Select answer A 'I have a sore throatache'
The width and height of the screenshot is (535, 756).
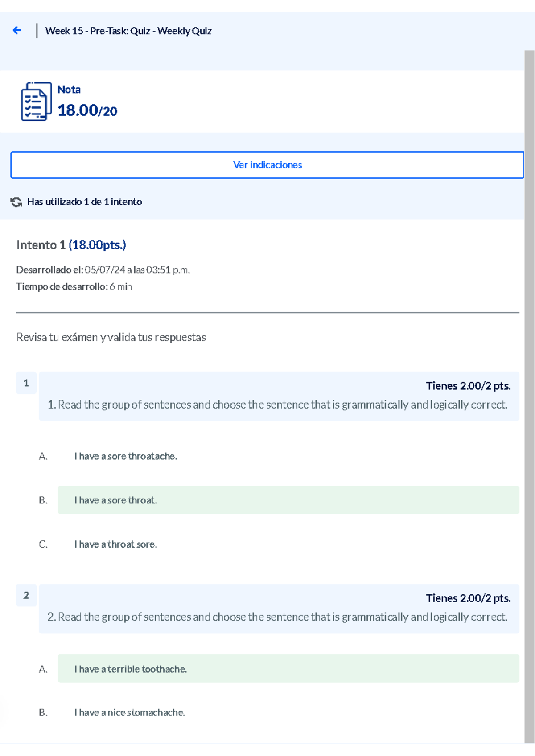pos(125,456)
